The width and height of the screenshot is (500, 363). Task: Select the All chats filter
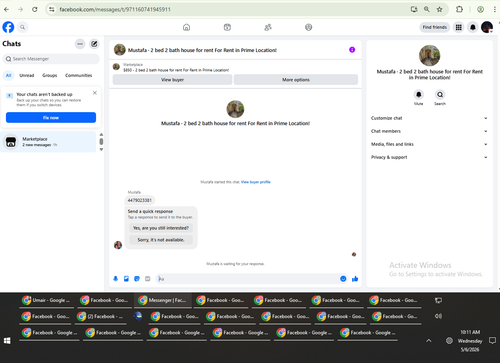9,75
